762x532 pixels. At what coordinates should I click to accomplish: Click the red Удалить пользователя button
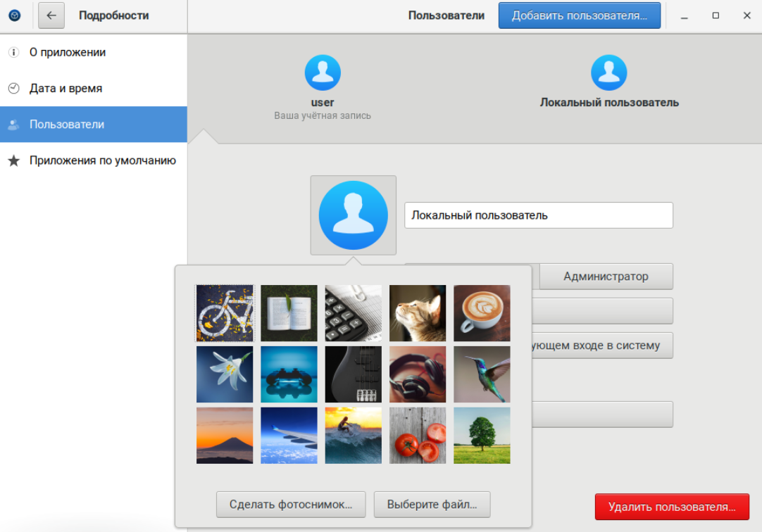(672, 507)
